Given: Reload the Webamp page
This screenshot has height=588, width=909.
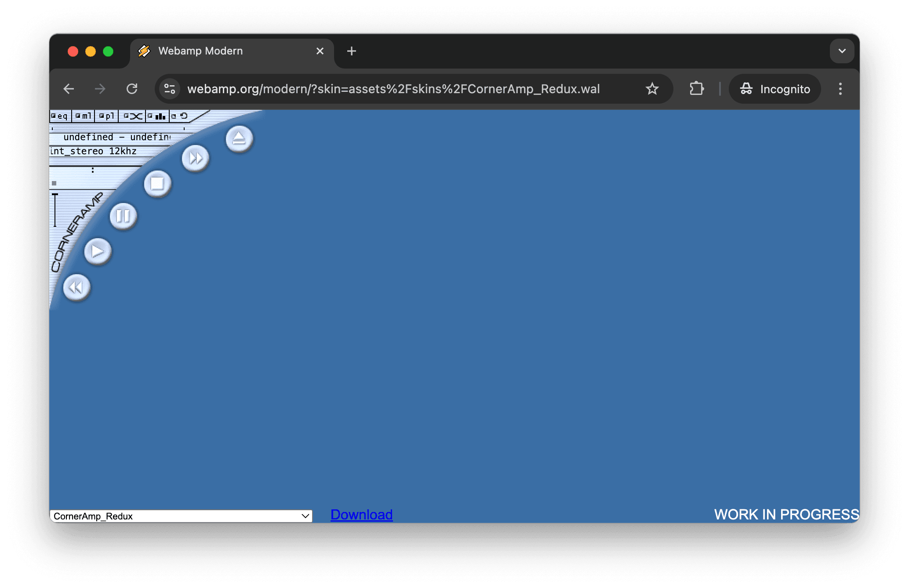Looking at the screenshot, I should tap(132, 89).
